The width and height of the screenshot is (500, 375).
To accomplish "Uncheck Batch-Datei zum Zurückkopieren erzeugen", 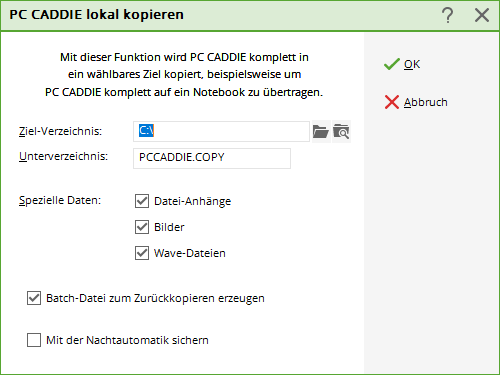I will click(34, 298).
